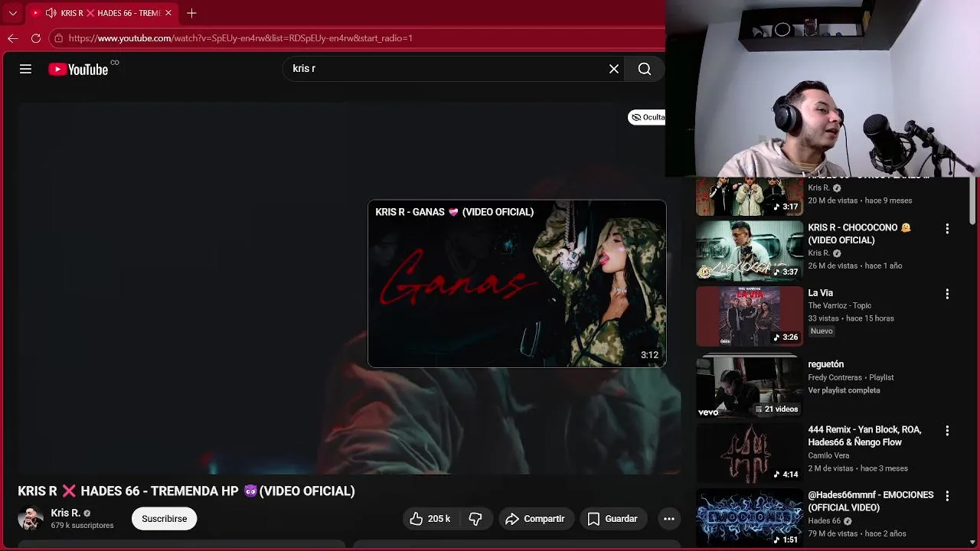
Task: Open the 444 Remix - Yan Block title
Action: [x=864, y=435]
